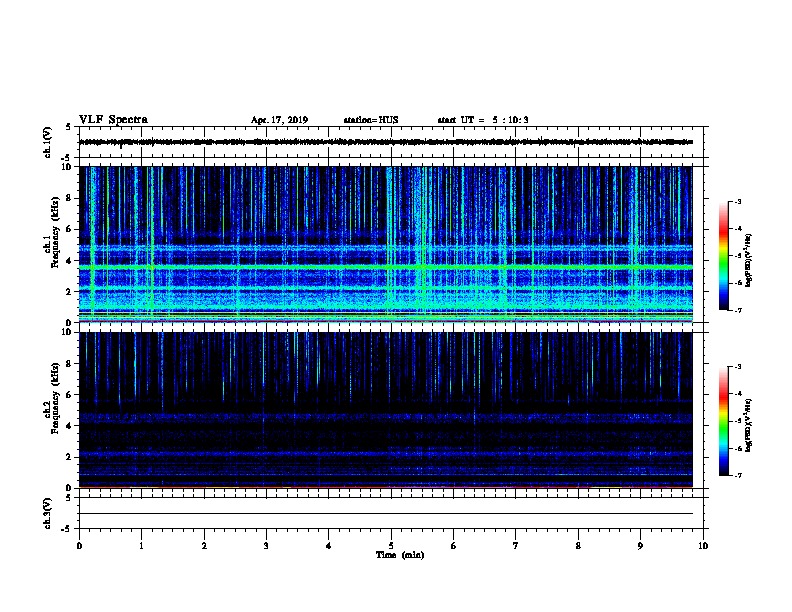Click the "ch.1(V)" axis label
Screen dimensions: 792x612
pyautogui.click(x=47, y=142)
